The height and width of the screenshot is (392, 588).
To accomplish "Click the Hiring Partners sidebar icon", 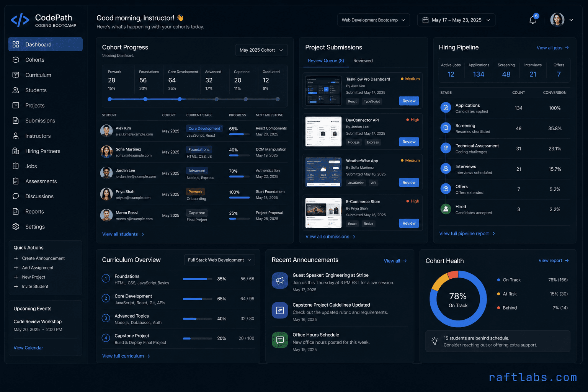I will 16,151.
